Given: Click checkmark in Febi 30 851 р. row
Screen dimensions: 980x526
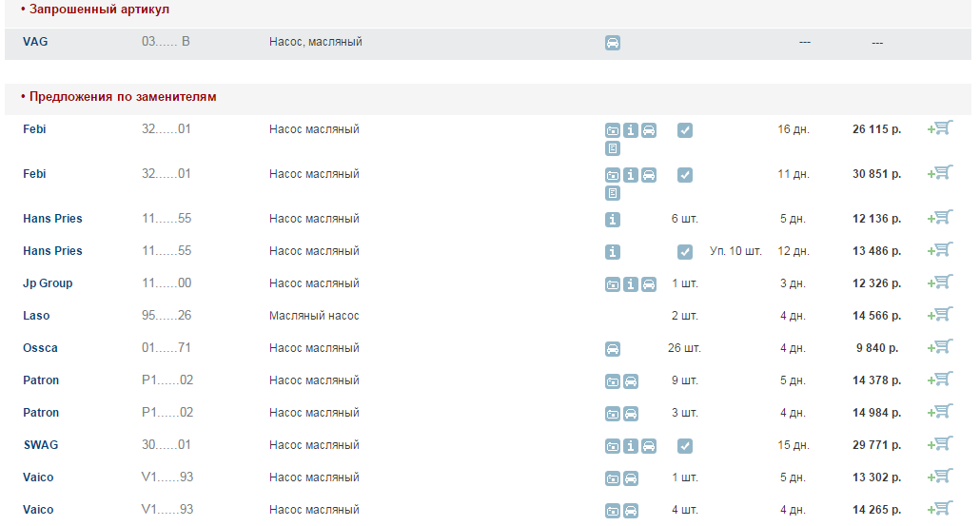Looking at the screenshot, I should coord(685,175).
